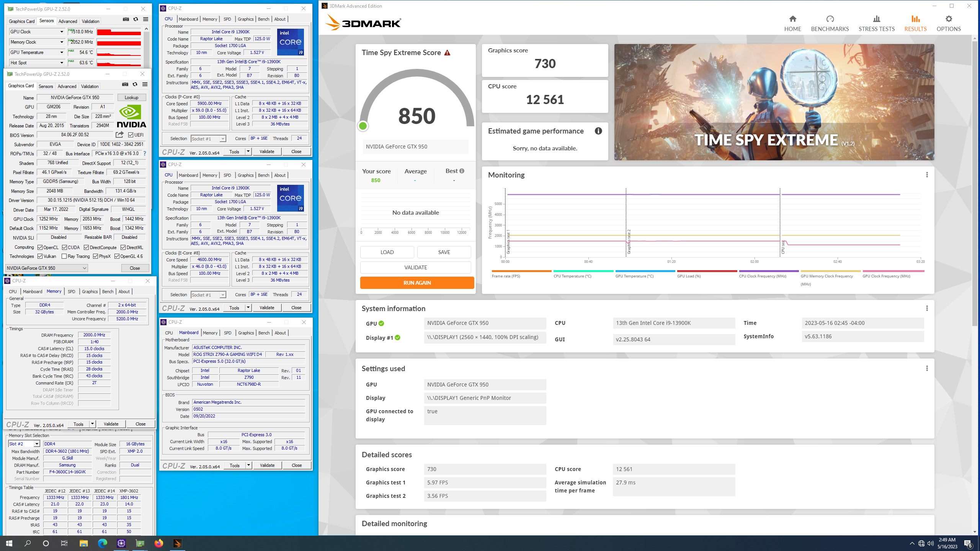Open the Settings used three-dot menu
Viewport: 980px width, 551px height.
click(x=927, y=368)
